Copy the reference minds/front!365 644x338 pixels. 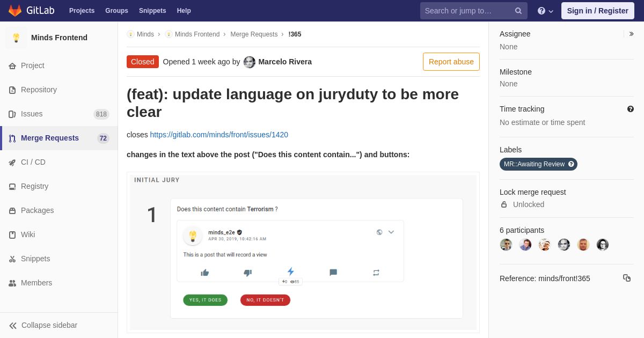[x=627, y=278]
